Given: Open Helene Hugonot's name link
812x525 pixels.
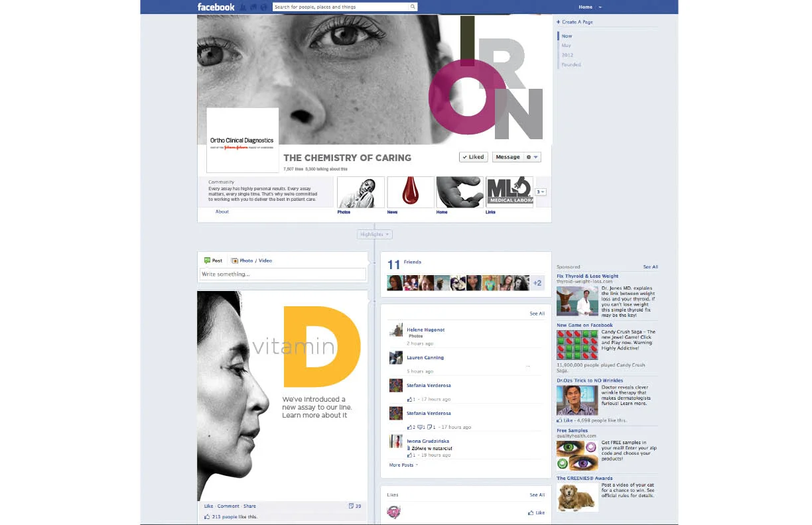Looking at the screenshot, I should tap(426, 330).
